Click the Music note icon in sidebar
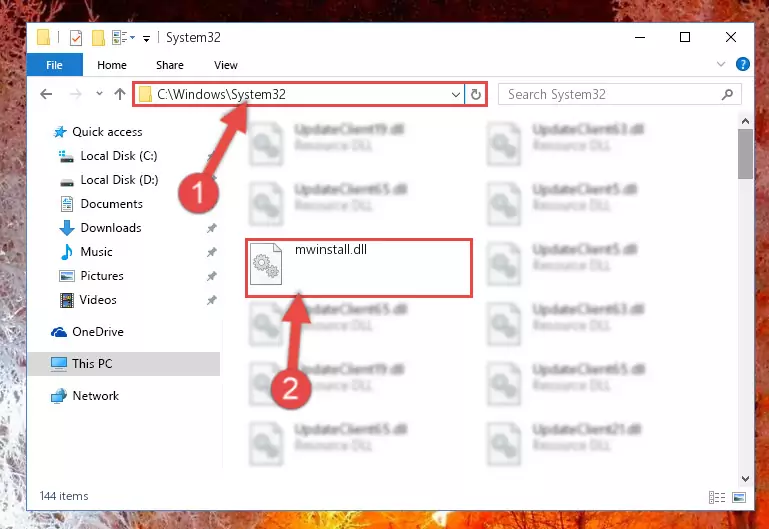This screenshot has height=529, width=769. click(66, 252)
